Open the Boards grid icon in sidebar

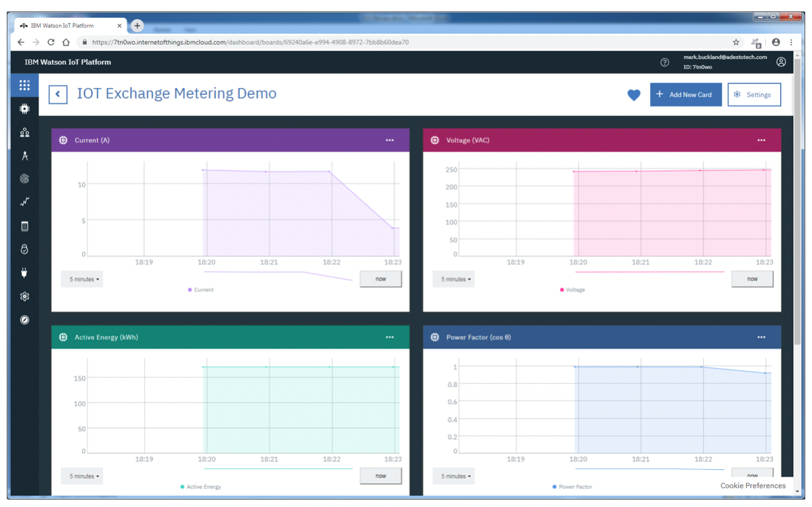point(24,85)
